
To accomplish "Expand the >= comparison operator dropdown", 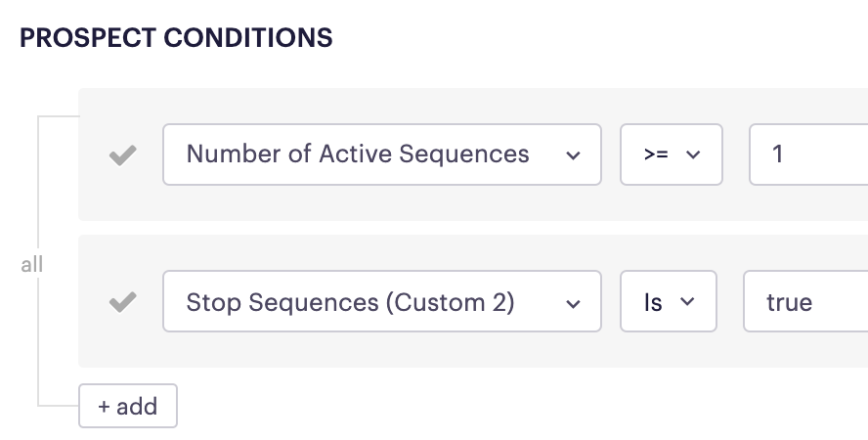I will (672, 154).
